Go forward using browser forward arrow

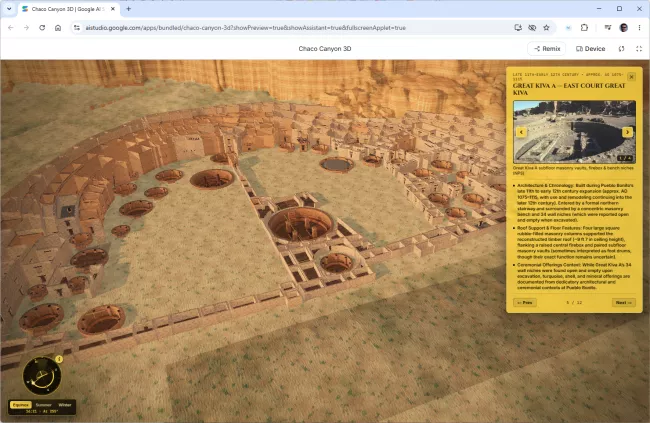pos(27,28)
